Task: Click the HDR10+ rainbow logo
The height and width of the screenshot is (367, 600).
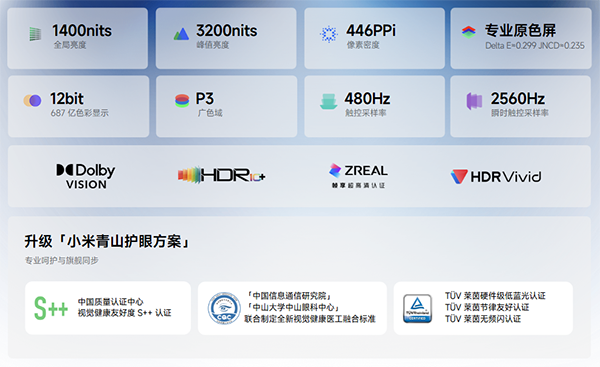Action: pos(222,175)
